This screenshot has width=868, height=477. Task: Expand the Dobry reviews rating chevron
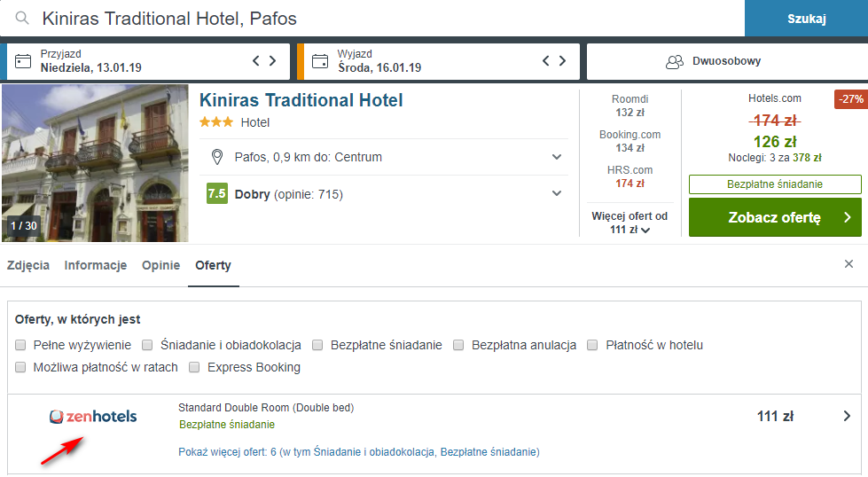point(557,193)
